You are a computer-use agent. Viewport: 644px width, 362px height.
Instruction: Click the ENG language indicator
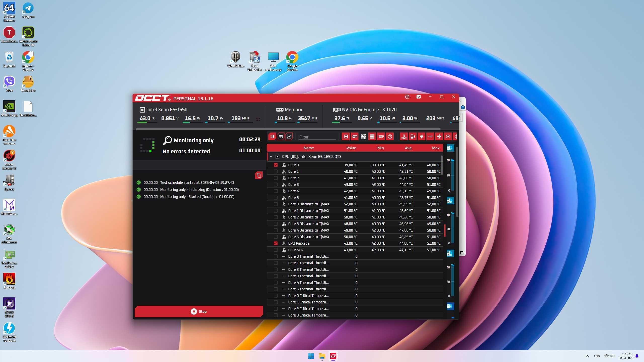point(597,356)
